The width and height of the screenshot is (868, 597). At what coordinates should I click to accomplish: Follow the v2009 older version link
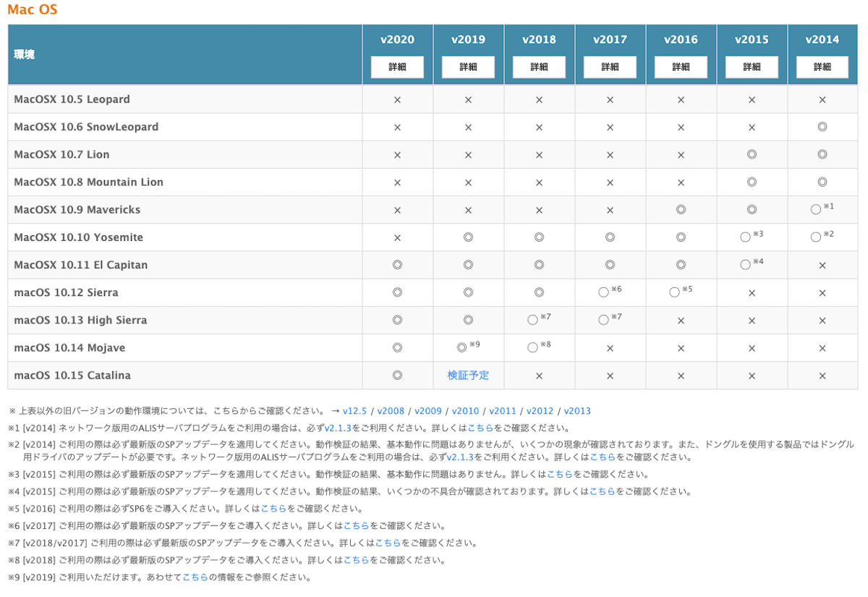tap(428, 411)
